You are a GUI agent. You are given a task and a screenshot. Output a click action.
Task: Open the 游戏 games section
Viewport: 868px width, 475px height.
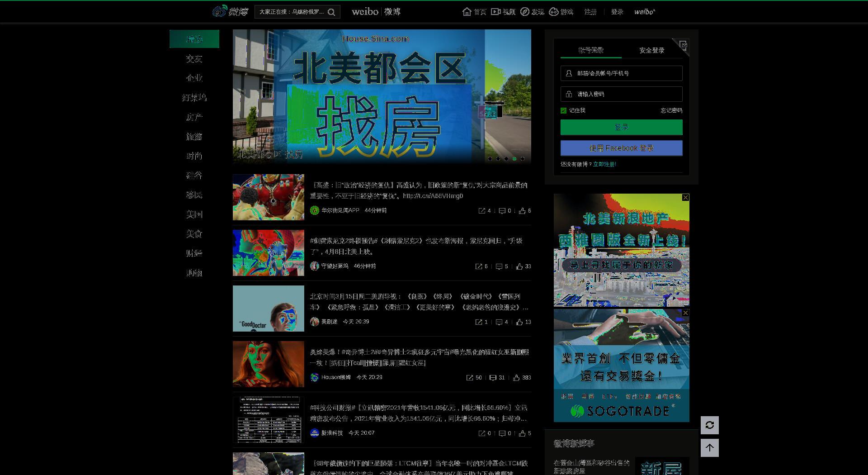point(561,12)
